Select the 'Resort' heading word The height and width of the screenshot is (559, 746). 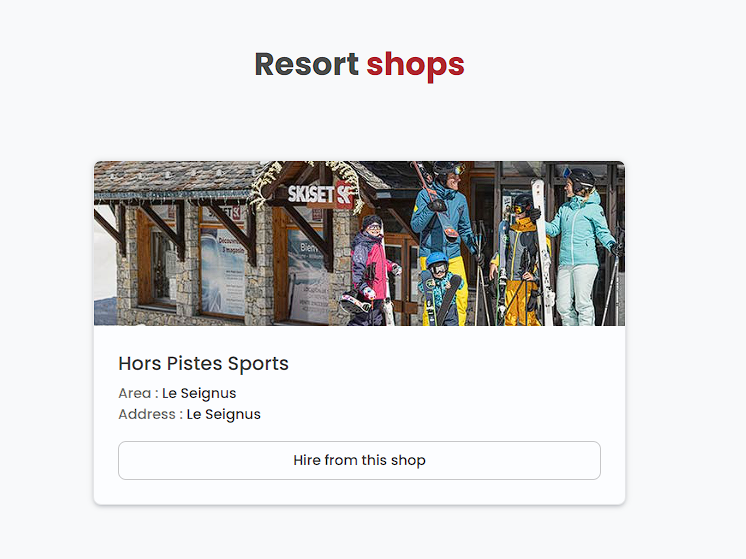click(306, 64)
